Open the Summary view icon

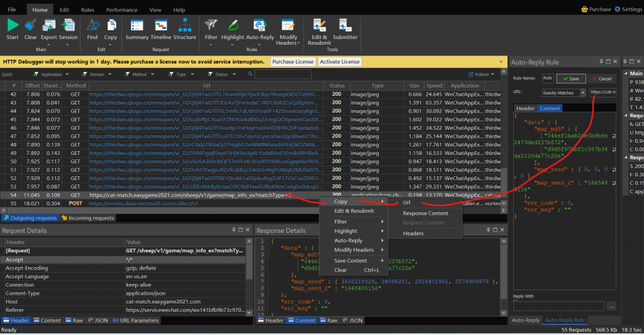[136, 26]
